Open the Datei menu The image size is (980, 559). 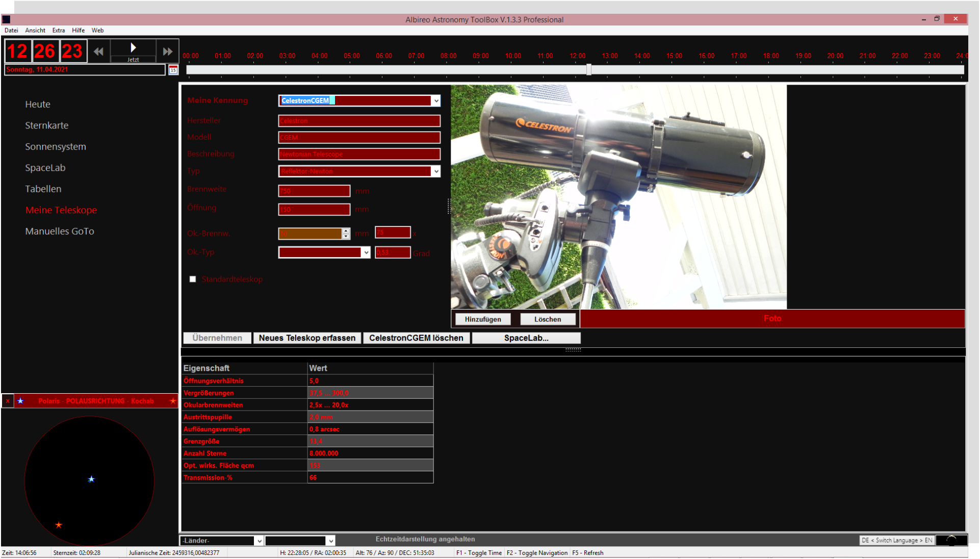[x=11, y=31]
